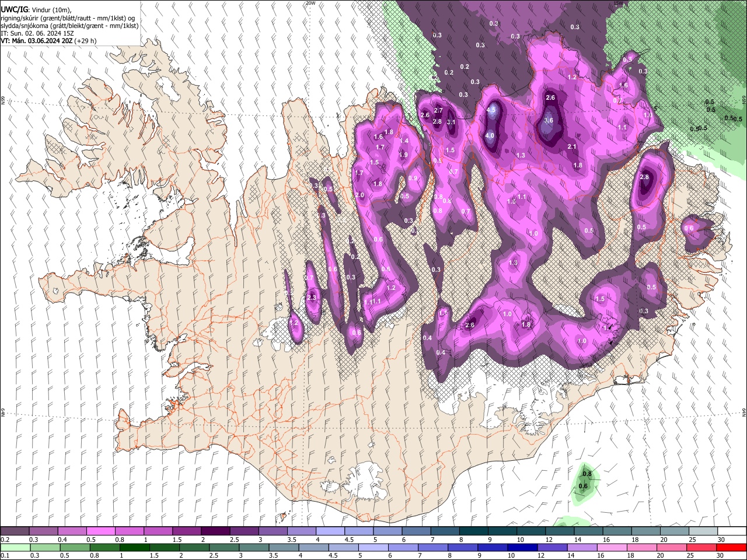Viewport: 747px width, 560px height.
Task: Pick the green 0.8 swatch in the lower legend row
Action: click(104, 547)
